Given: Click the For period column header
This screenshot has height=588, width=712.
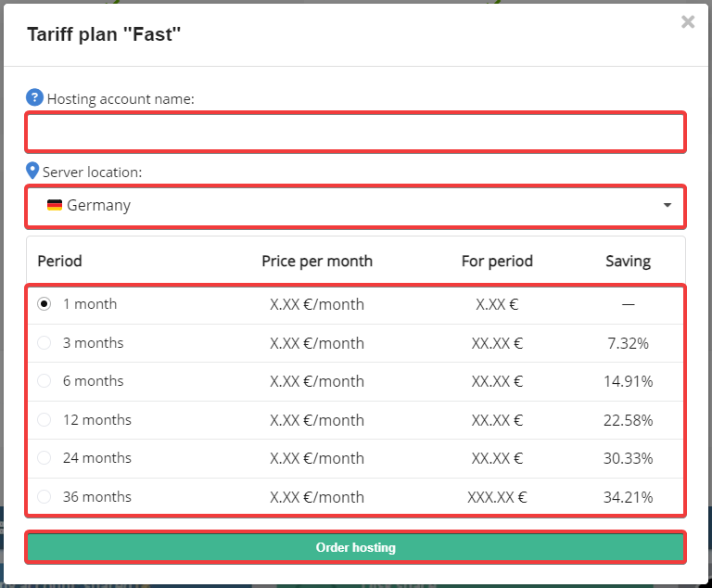Looking at the screenshot, I should [x=497, y=261].
